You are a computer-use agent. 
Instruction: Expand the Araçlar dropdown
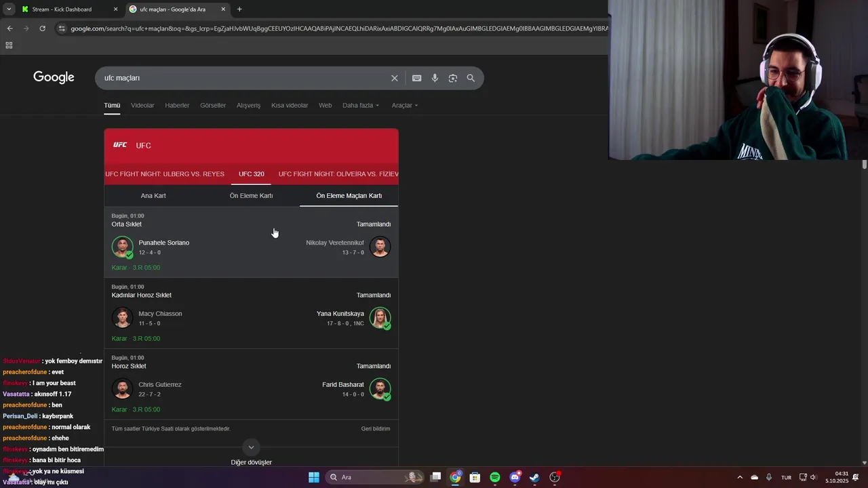tap(405, 105)
